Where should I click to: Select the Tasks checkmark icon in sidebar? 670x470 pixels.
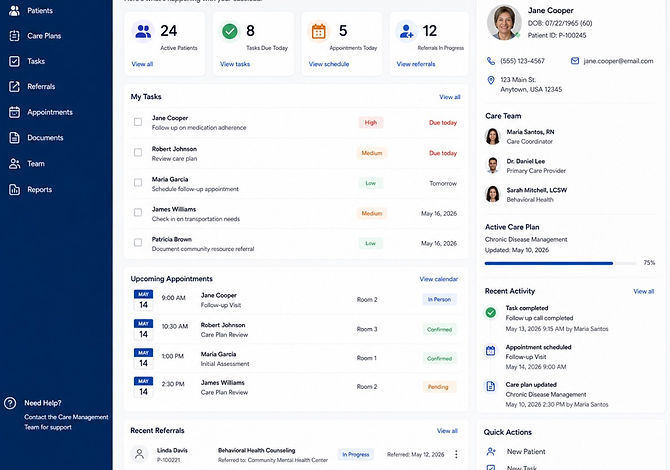(15, 61)
